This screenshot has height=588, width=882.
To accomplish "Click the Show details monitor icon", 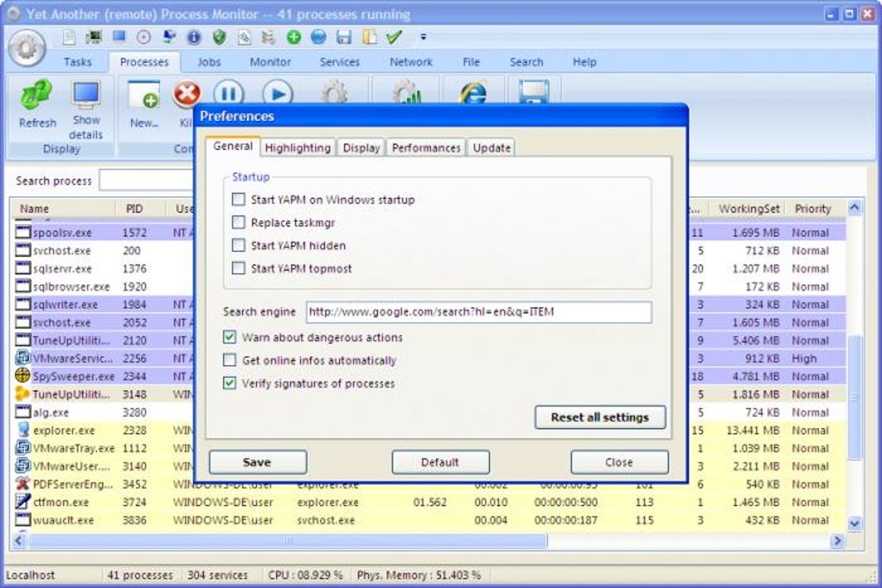I will (86, 95).
